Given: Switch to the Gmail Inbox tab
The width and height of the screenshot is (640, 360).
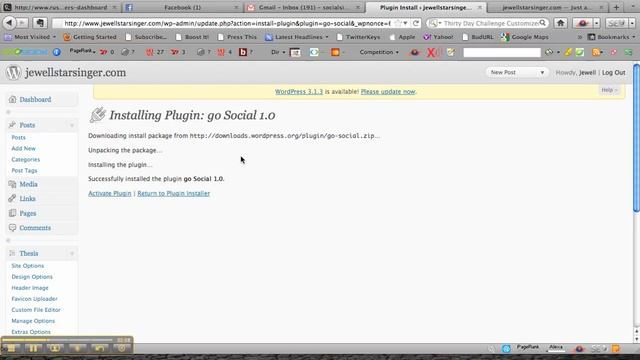Looking at the screenshot, I should tap(304, 7).
